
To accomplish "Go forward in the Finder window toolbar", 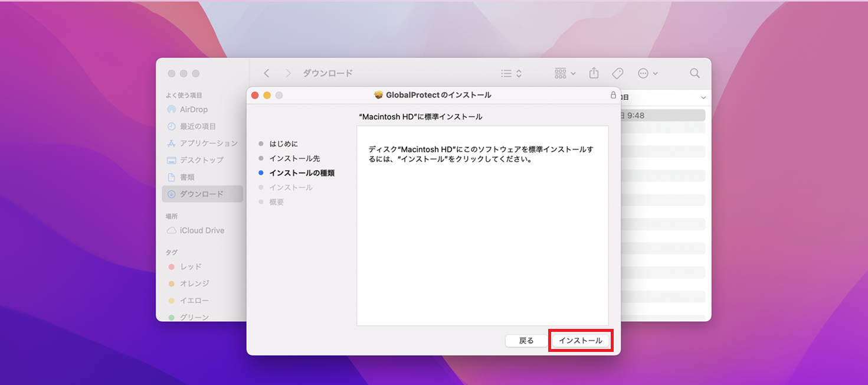I will tap(288, 73).
